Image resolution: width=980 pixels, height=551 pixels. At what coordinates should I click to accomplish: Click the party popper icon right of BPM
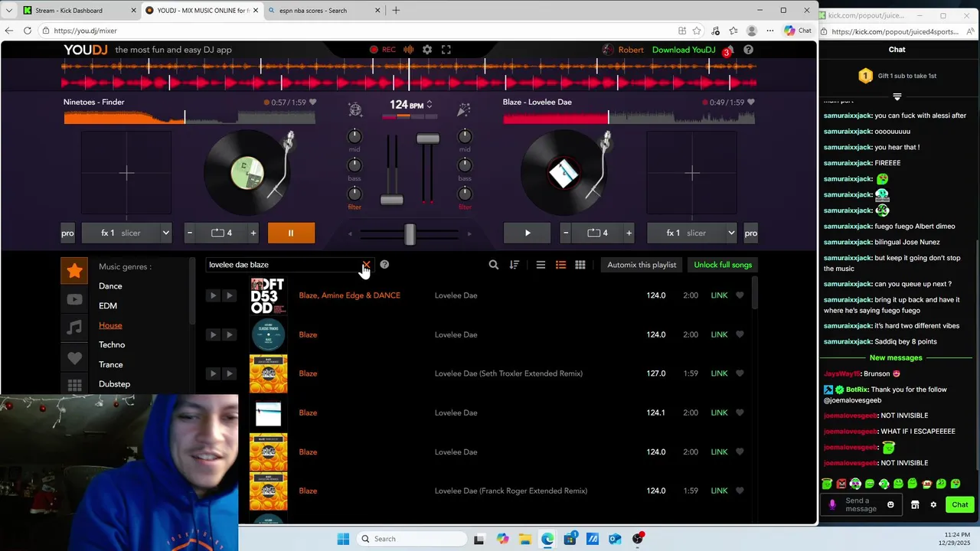[463, 109]
